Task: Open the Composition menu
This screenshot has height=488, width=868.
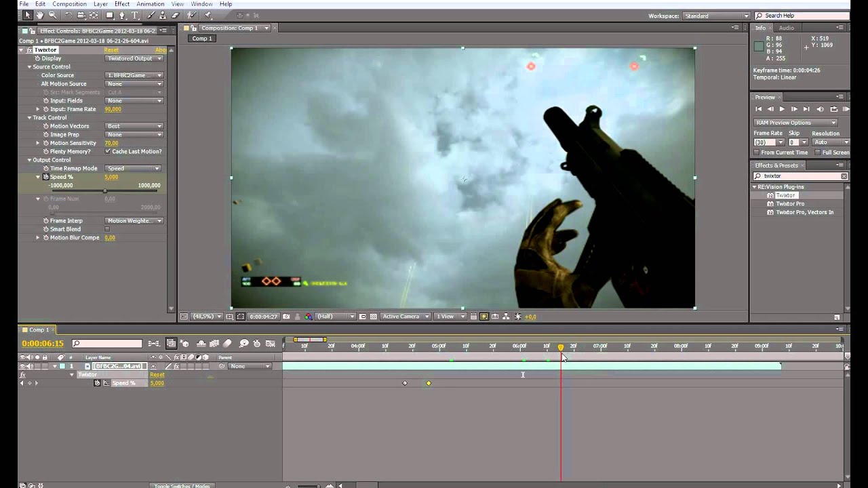Action: click(x=69, y=4)
